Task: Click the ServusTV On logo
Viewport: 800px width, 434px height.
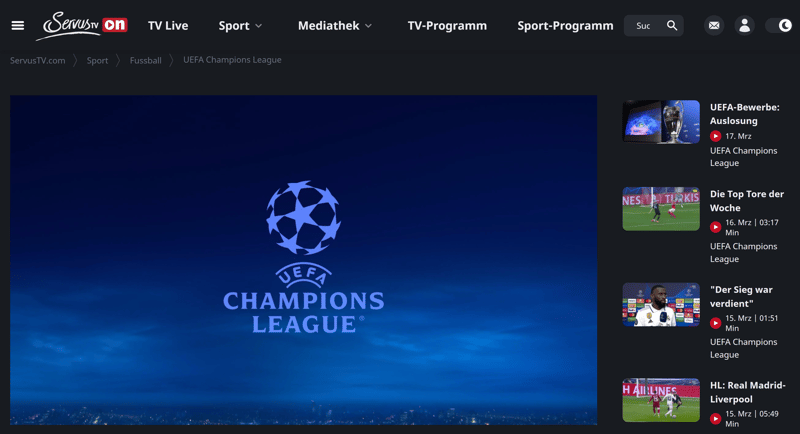Action: (x=82, y=25)
